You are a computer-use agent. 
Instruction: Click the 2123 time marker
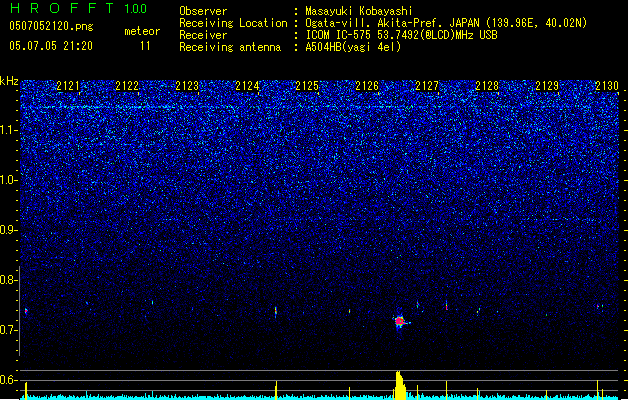187,86
